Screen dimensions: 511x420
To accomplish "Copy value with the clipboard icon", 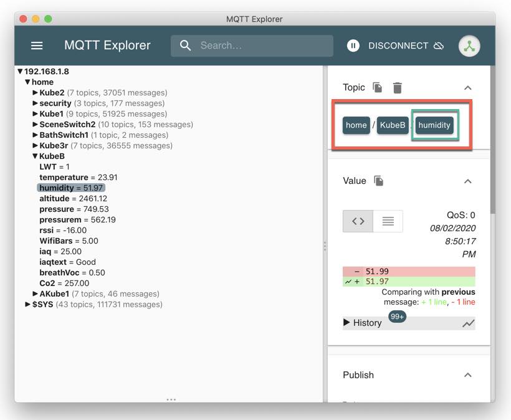I will pos(378,181).
